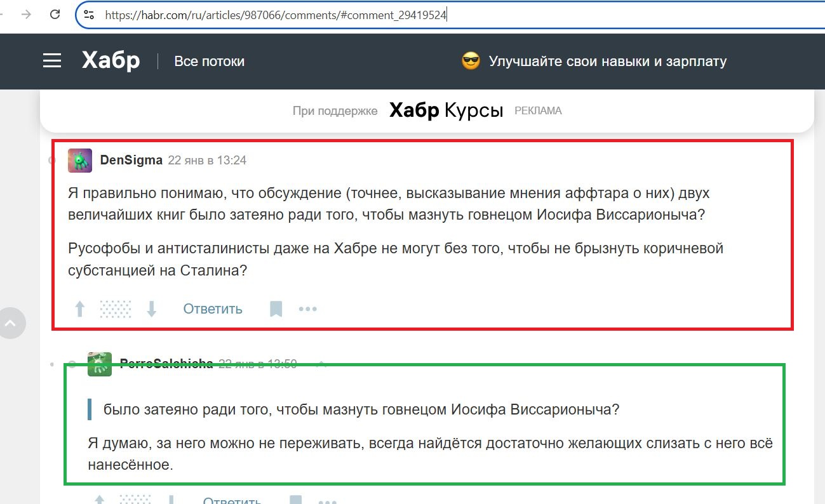This screenshot has height=504, width=825.
Task: Open the three-dot menu on DenSigma's comment
Action: 307,308
